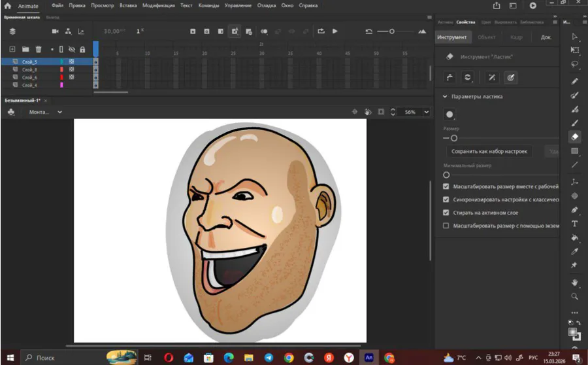Uncheck 'Синхронизировать настройки' checkbox
Image resolution: width=588 pixels, height=365 pixels.
pyautogui.click(x=446, y=200)
